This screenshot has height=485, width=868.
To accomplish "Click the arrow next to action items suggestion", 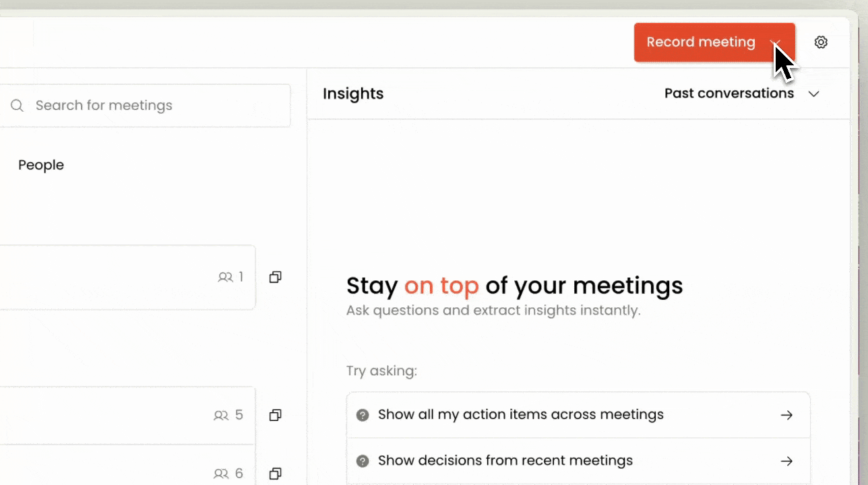I will (x=786, y=415).
